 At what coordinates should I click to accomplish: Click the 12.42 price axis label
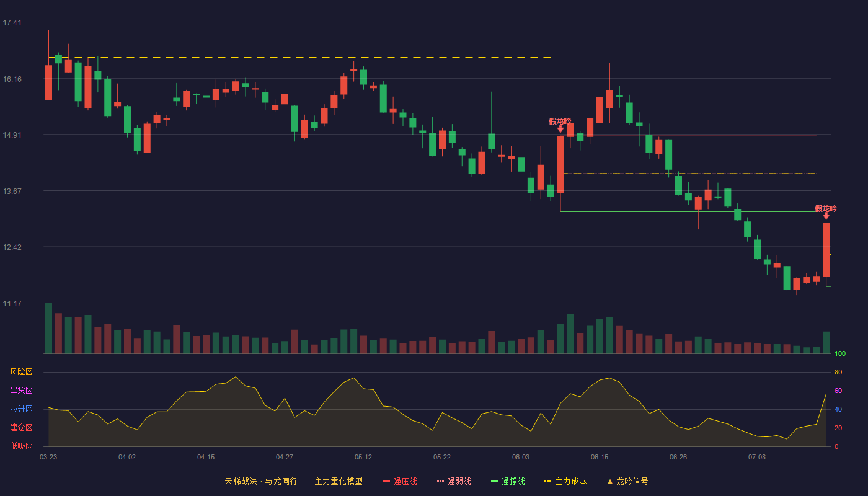pyautogui.click(x=12, y=247)
